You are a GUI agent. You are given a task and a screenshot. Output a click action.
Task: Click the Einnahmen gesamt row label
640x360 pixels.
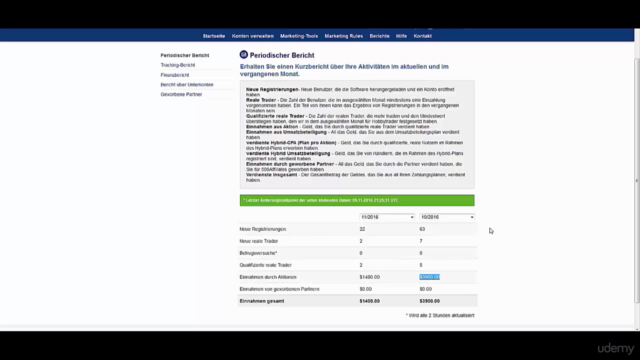pos(262,301)
